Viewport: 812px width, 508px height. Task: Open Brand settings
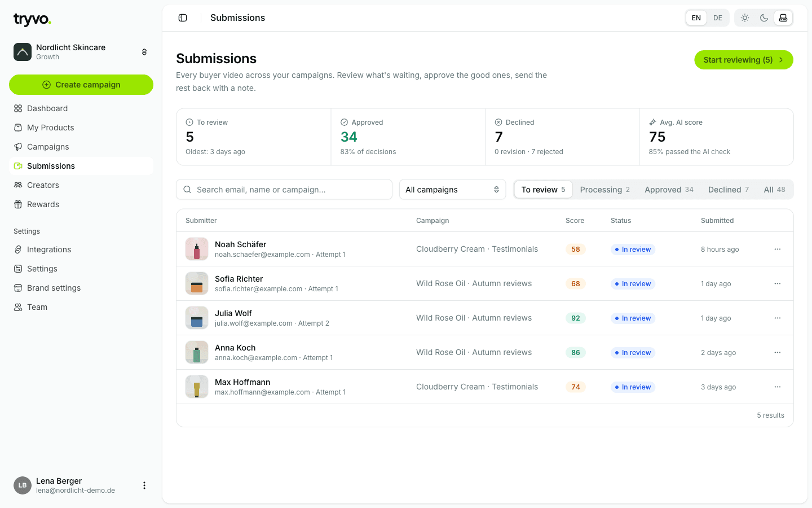tap(81, 288)
